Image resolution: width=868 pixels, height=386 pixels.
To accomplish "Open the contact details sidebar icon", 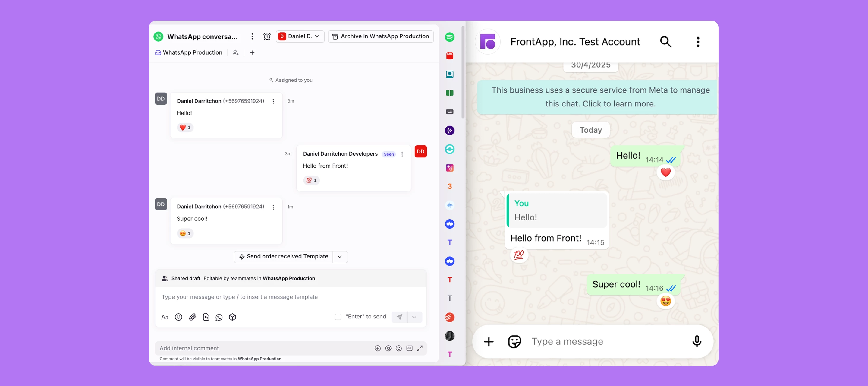I will click(449, 74).
